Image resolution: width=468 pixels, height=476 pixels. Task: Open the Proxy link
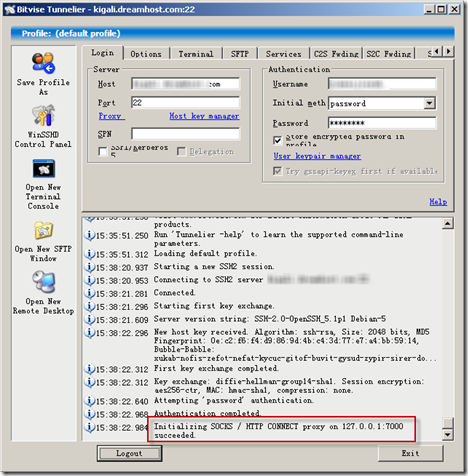111,116
